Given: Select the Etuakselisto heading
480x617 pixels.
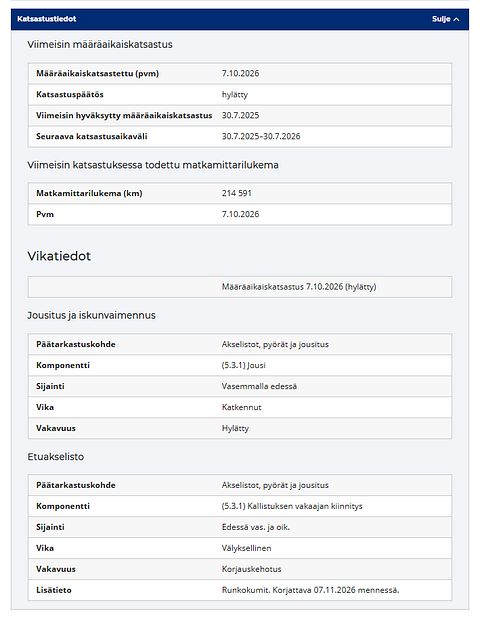Looking at the screenshot, I should pyautogui.click(x=55, y=457).
